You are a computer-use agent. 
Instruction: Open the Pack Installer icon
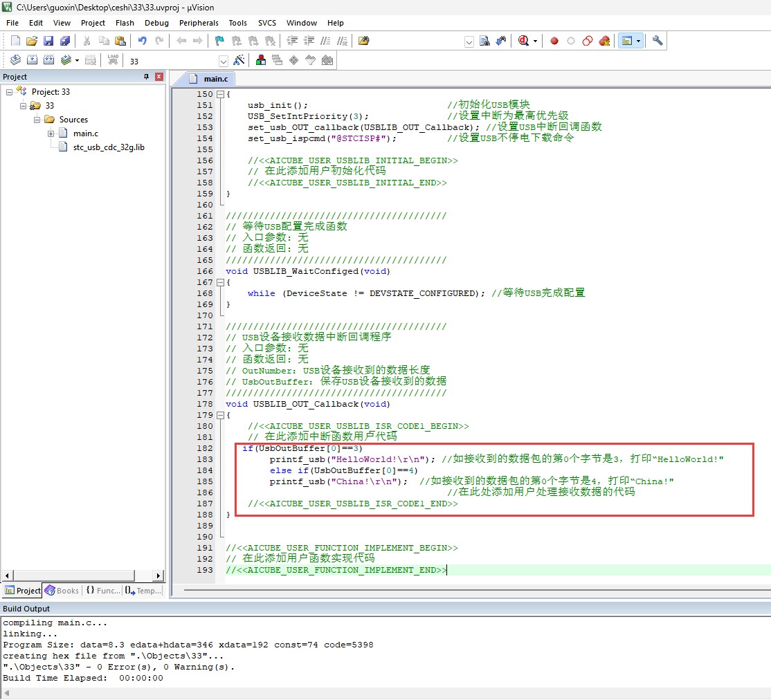pyautogui.click(x=327, y=60)
